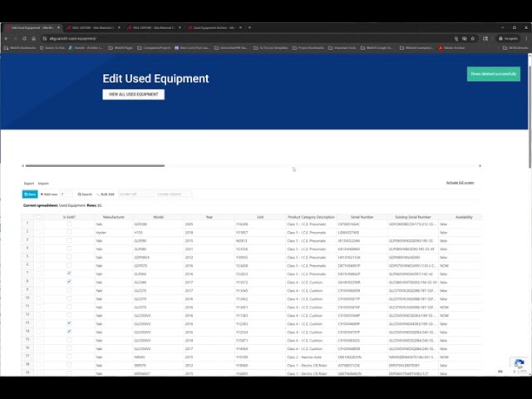
Task: Click the reCAPTCHA badge icon
Action: pos(519,366)
